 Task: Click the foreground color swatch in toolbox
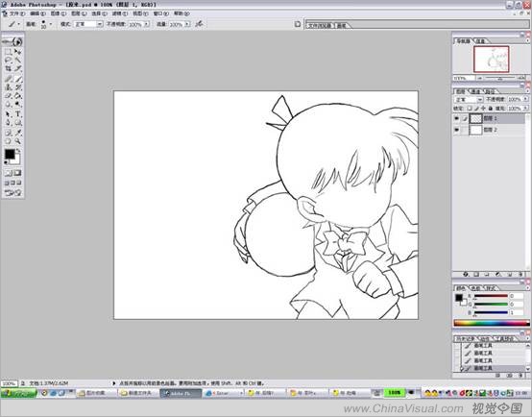point(10,154)
